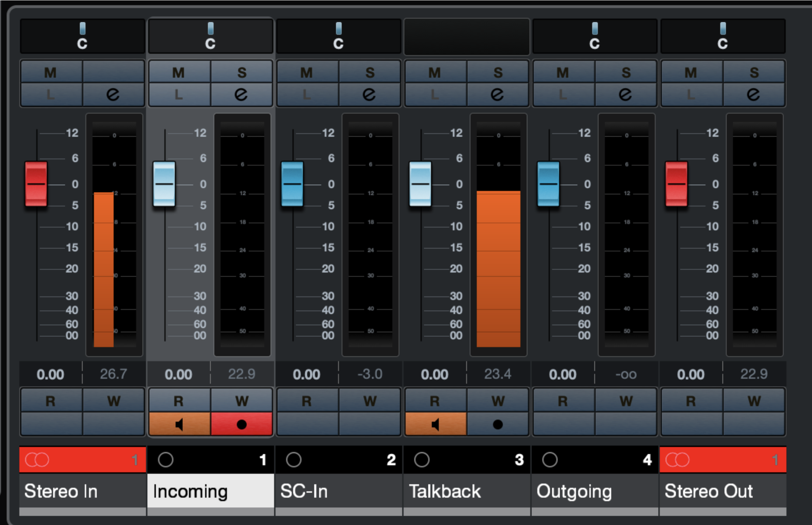
Task: Enable Read automation on Stereo In
Action: pyautogui.click(x=51, y=401)
